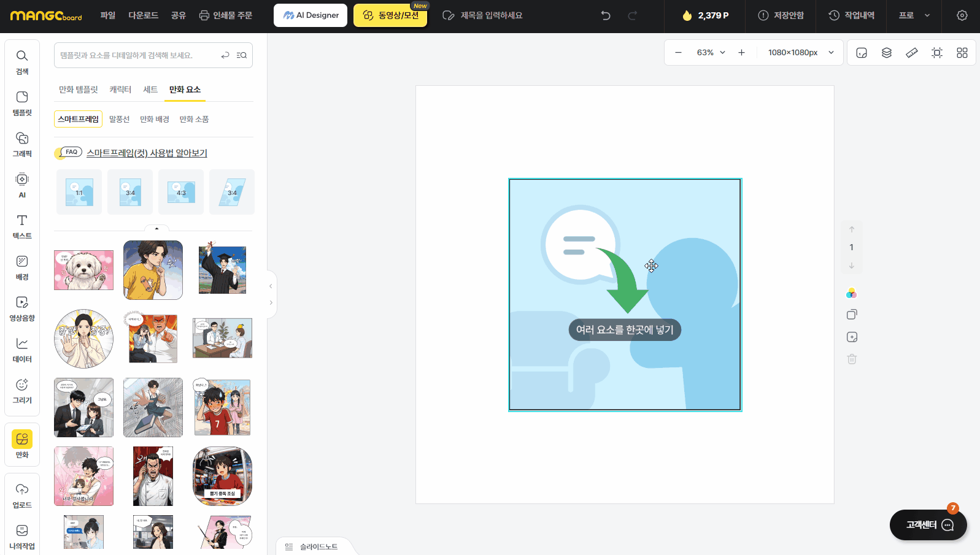
Task: Open the 배경 background sidebar panel
Action: tap(22, 268)
